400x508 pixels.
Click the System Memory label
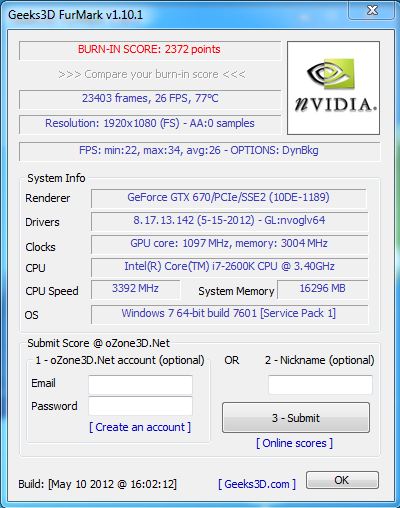[x=236, y=291]
